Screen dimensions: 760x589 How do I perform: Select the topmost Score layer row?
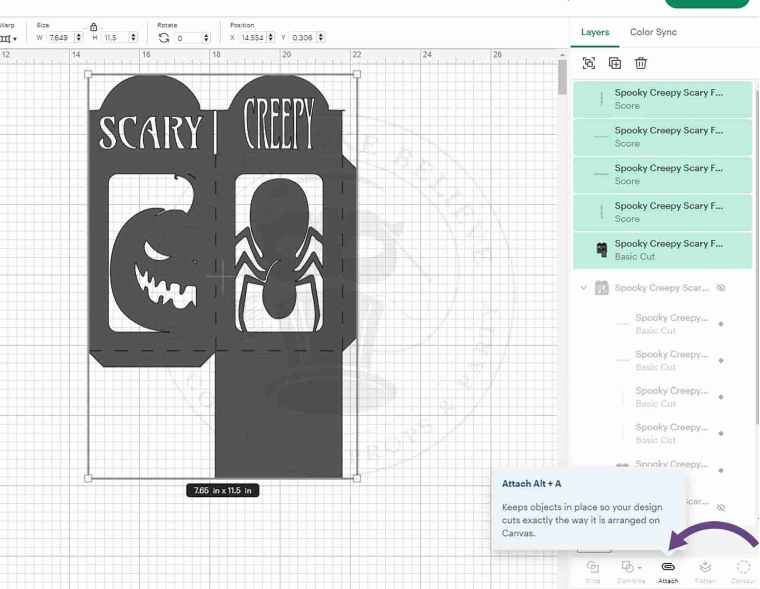pos(663,99)
